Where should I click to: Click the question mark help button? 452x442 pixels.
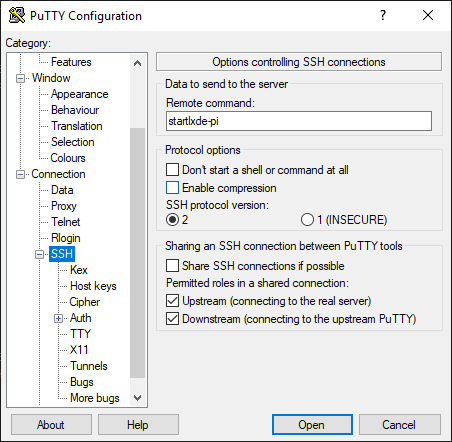click(x=383, y=15)
